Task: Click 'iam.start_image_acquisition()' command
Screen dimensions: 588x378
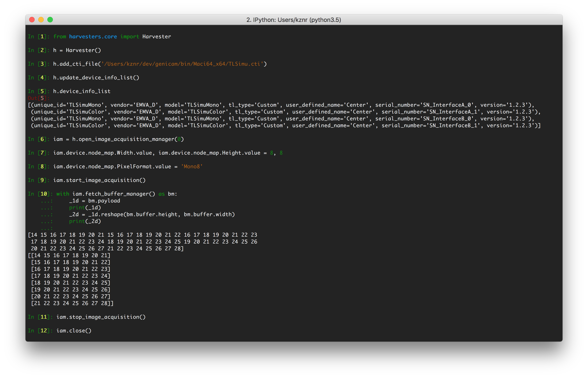Action: point(99,180)
